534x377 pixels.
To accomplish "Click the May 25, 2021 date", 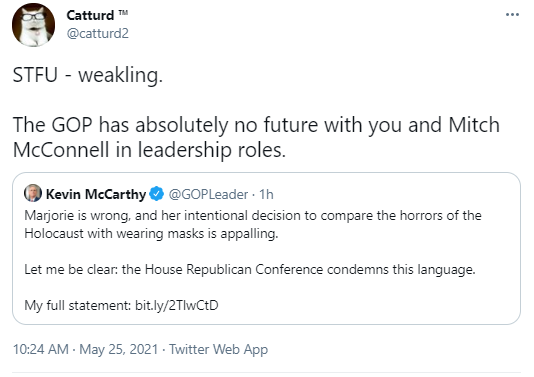I will click(119, 349).
